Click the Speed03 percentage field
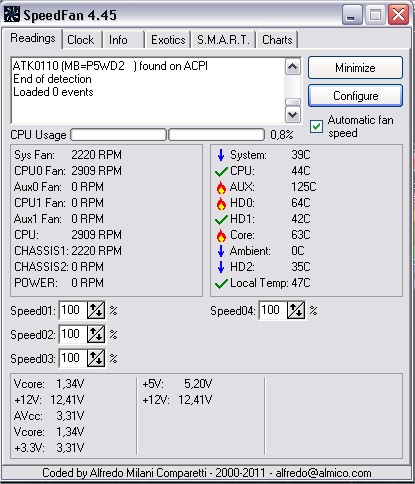Viewport: 415px width, 484px height. pos(73,358)
